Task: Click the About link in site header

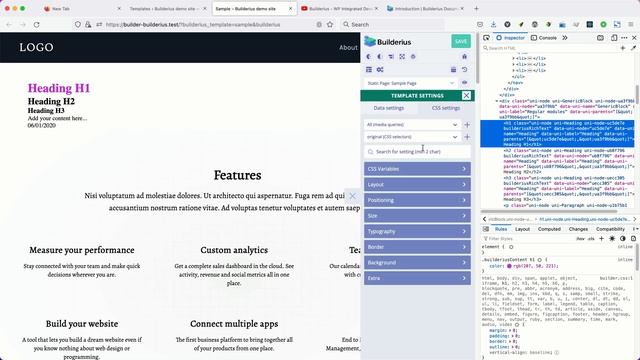Action: (348, 47)
